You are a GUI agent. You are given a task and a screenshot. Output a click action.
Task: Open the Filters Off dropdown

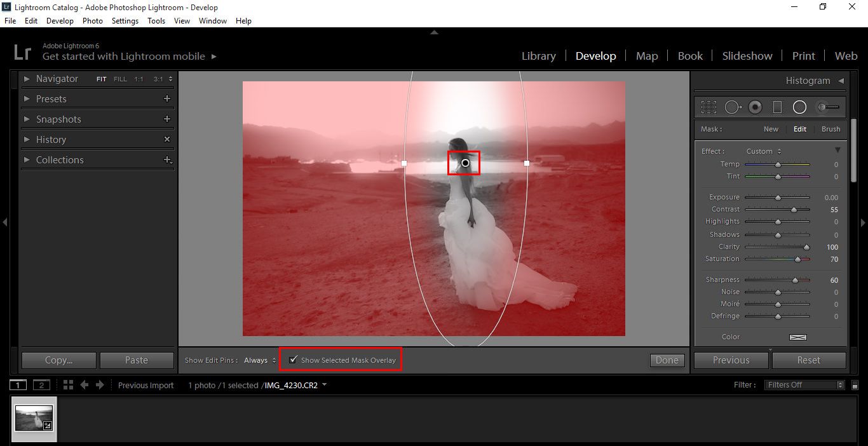pos(805,385)
